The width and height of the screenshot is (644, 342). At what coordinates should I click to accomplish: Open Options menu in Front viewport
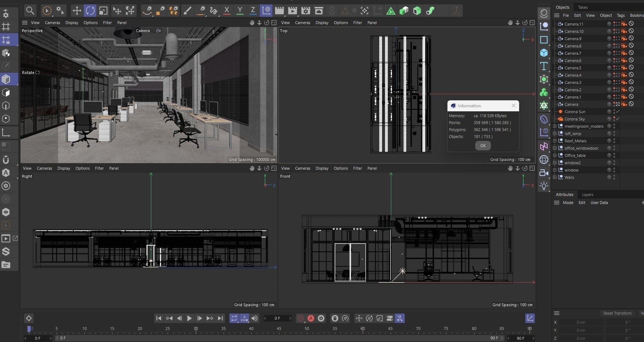[341, 168]
